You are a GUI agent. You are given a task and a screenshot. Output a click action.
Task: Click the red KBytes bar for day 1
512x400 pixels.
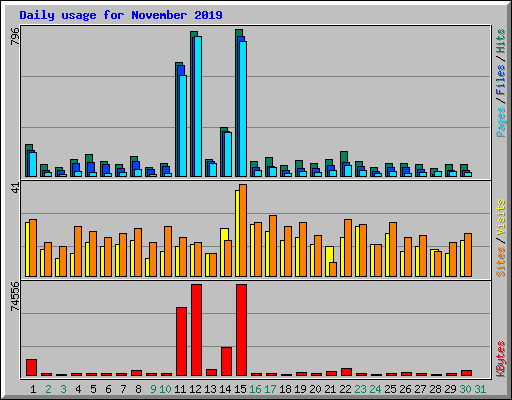tap(31, 368)
